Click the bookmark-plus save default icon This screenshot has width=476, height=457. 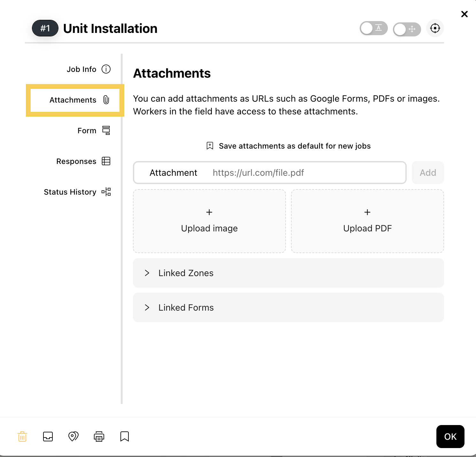210,146
